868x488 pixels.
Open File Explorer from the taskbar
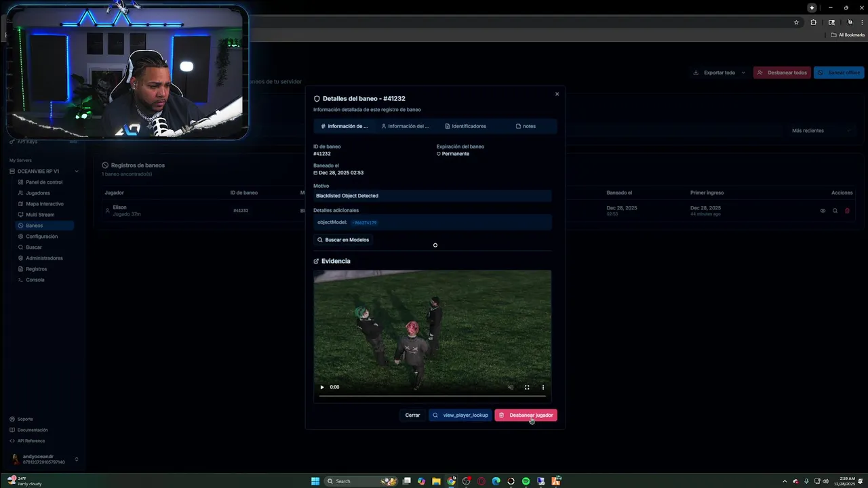point(436,481)
